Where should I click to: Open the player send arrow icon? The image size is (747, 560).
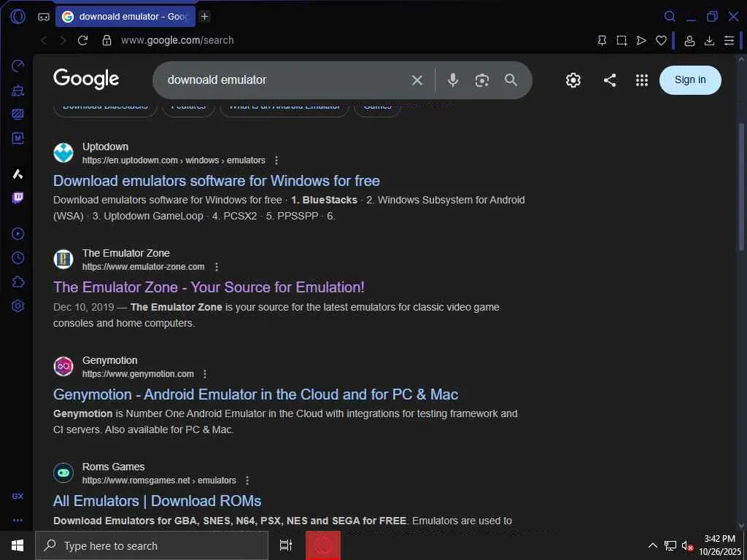click(641, 41)
